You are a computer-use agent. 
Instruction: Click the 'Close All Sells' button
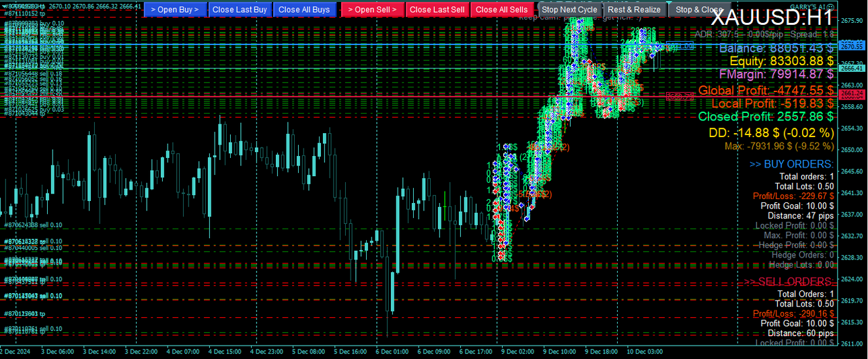click(x=501, y=9)
